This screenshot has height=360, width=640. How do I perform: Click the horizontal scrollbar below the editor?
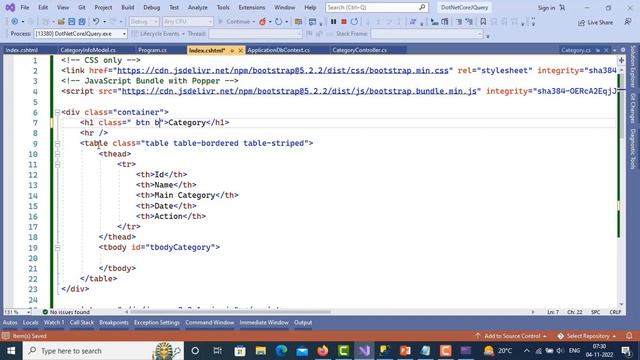click(229, 312)
